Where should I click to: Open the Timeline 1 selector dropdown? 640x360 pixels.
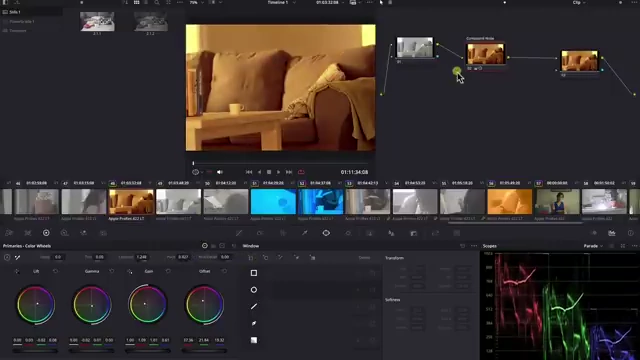coord(282,2)
